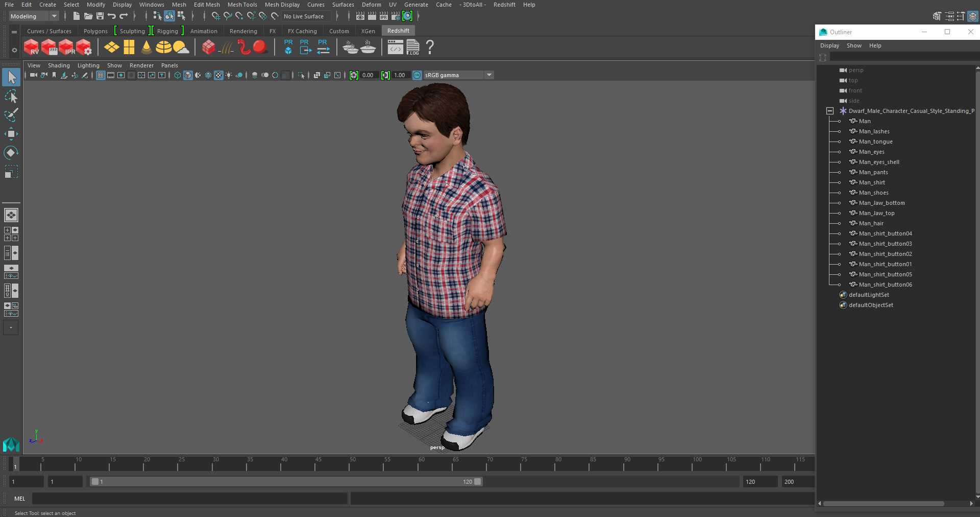Image resolution: width=980 pixels, height=517 pixels.
Task: Switch to the Rigging shelf tab
Action: (167, 31)
